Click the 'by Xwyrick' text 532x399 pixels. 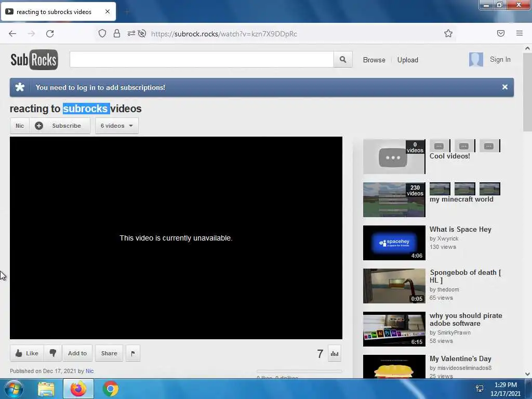click(444, 238)
